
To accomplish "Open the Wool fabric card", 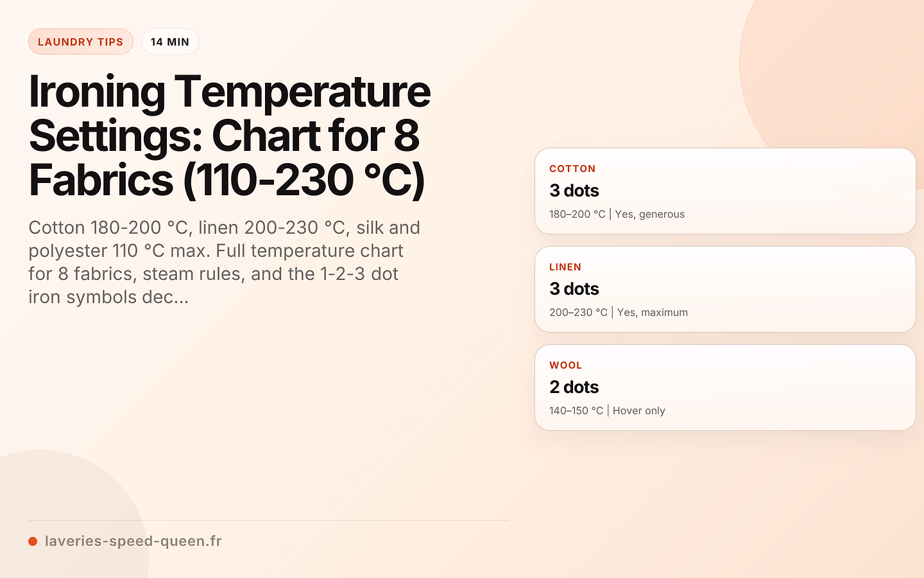I will pos(725,387).
